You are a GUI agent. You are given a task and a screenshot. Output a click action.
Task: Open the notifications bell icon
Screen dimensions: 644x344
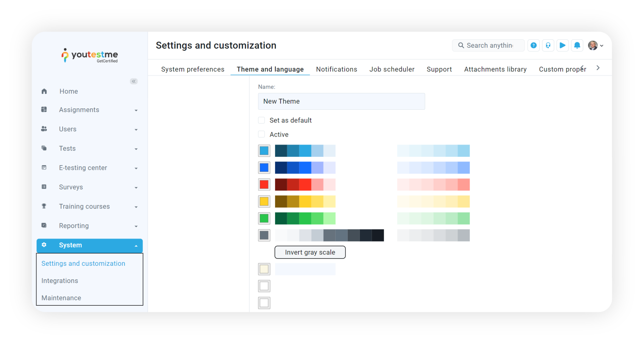click(x=577, y=46)
